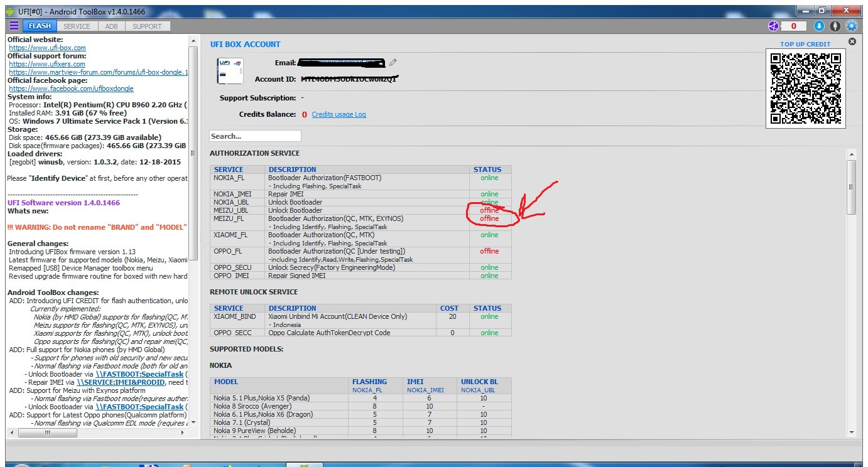Open the Credits usage Log link
The height and width of the screenshot is (467, 868).
pos(339,114)
